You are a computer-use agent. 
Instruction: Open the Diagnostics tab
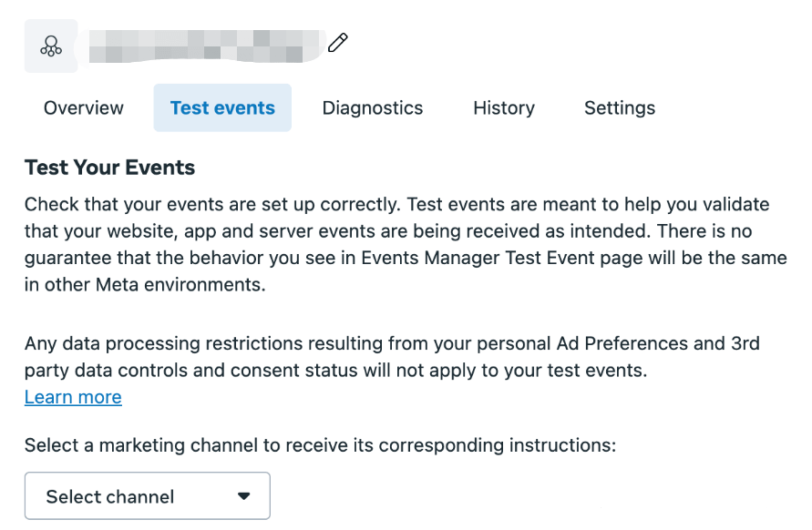[x=372, y=107]
